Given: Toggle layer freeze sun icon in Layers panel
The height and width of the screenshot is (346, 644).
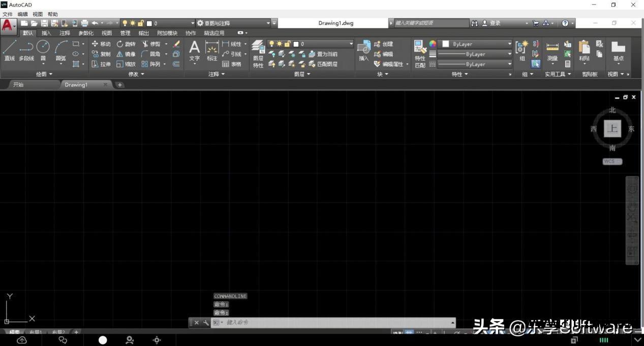Looking at the screenshot, I should (279, 44).
